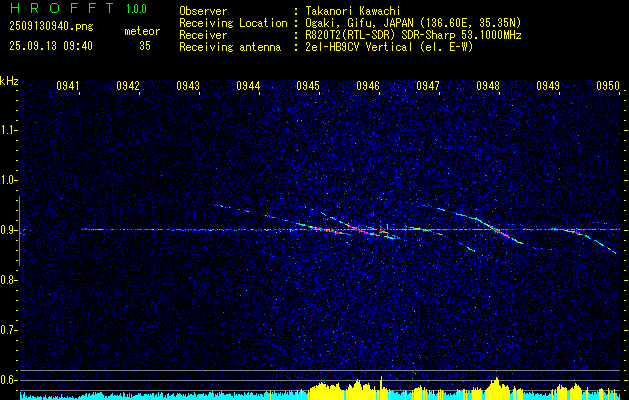
Task: Click observer name Takanori Kawachi
Action: [353, 11]
